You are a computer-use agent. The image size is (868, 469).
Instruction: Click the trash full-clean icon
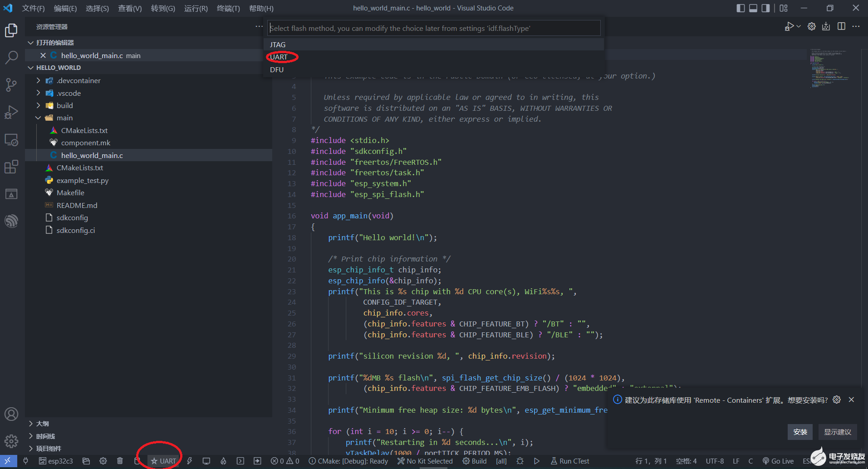pyautogui.click(x=120, y=461)
